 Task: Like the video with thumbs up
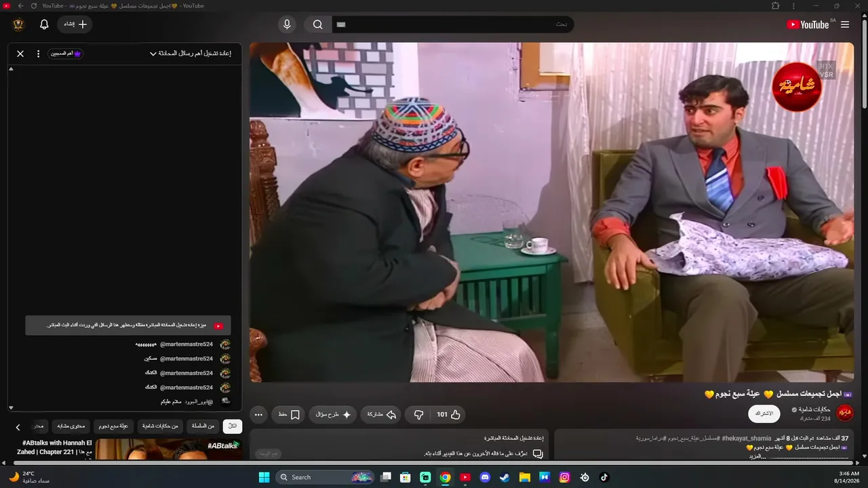pos(448,414)
